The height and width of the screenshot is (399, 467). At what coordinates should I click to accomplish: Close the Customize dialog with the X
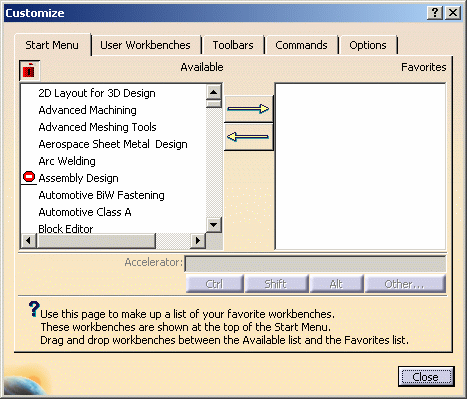[453, 13]
